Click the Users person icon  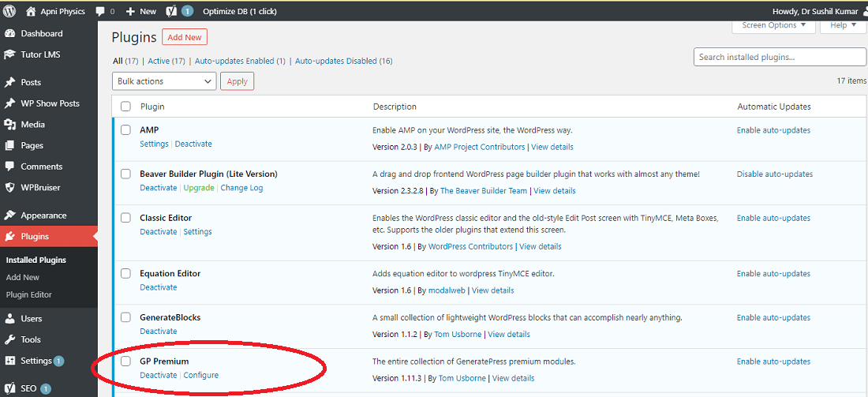point(9,319)
